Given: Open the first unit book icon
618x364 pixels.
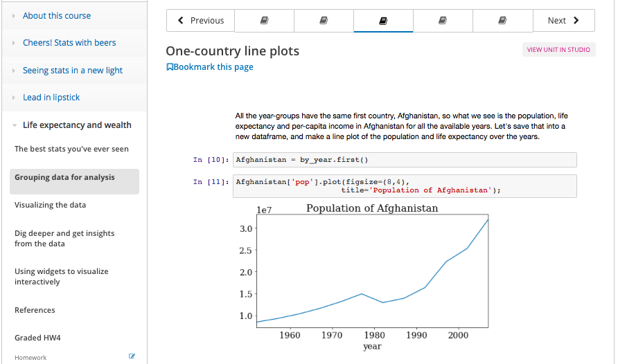Looking at the screenshot, I should [x=264, y=21].
